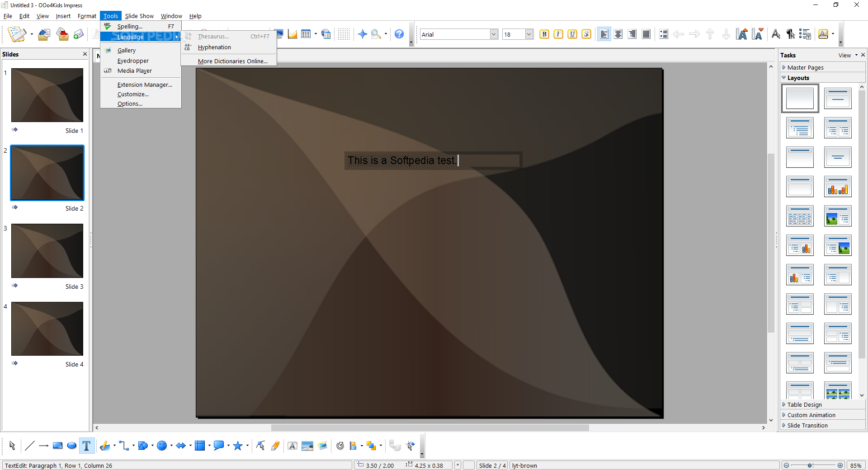
Task: Open Gallery from the Tools menu
Action: click(141, 50)
